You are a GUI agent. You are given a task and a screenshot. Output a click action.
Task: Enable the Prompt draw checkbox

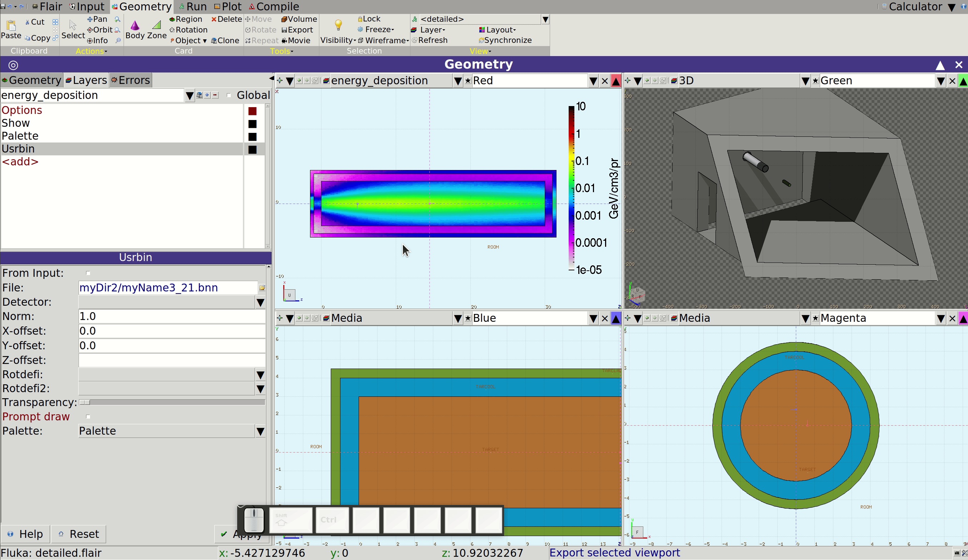point(88,416)
